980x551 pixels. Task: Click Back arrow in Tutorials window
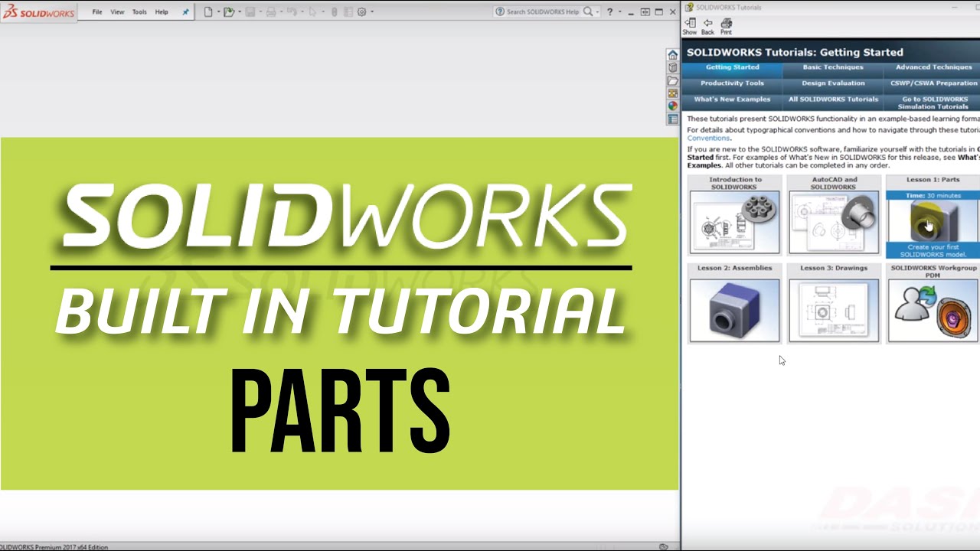pyautogui.click(x=708, y=27)
